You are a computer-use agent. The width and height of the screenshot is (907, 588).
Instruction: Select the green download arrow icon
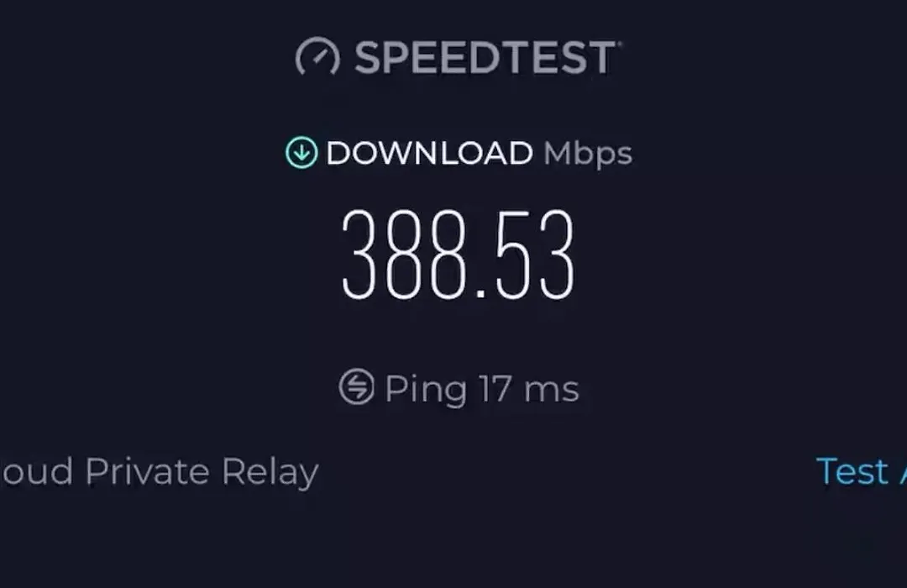301,153
